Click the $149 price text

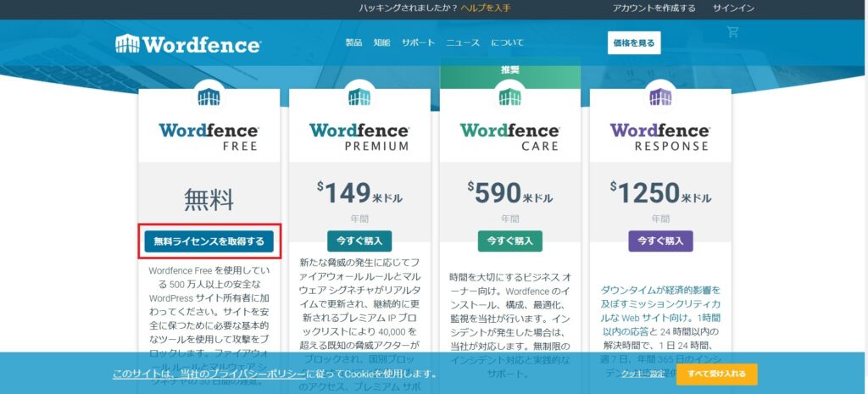click(359, 193)
